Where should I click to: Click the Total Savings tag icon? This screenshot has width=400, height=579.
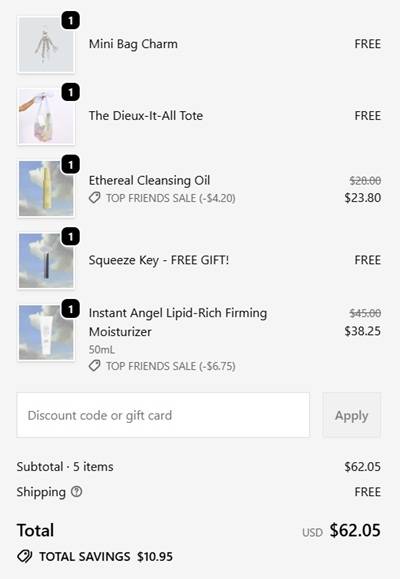tap(25, 556)
